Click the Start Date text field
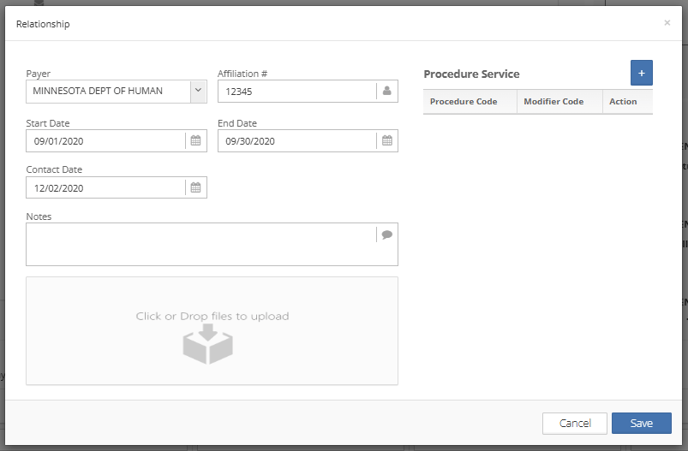This screenshot has height=451, width=688. [x=105, y=141]
